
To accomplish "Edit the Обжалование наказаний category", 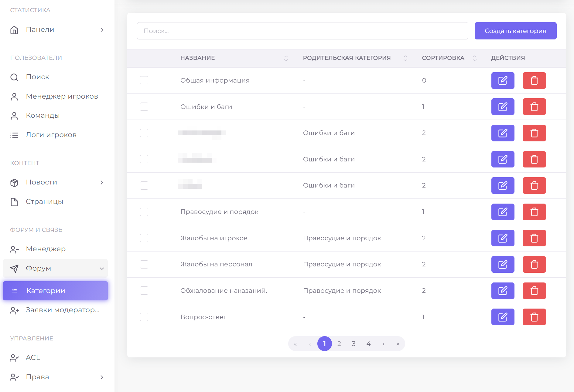I will pyautogui.click(x=503, y=291).
